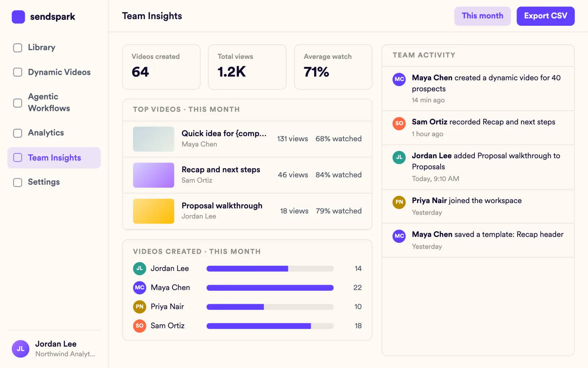Click the Export CSV button
The image size is (588, 368).
[x=545, y=16]
